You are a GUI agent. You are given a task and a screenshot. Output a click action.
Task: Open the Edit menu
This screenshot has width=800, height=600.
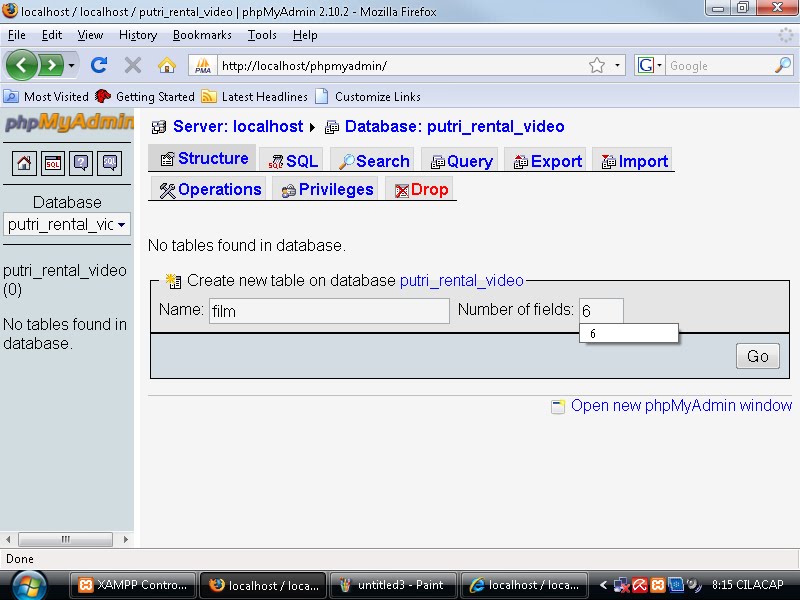tap(52, 35)
